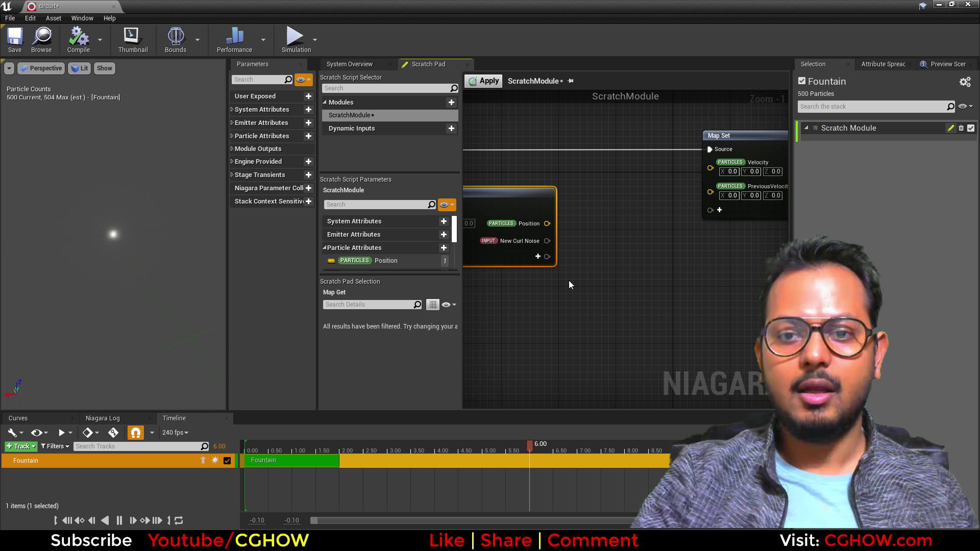Open the Performance toolbar icon

click(x=234, y=38)
